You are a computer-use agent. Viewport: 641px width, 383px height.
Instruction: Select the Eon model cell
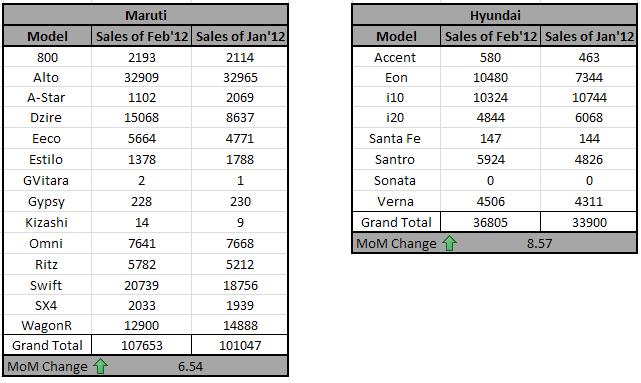tap(396, 77)
